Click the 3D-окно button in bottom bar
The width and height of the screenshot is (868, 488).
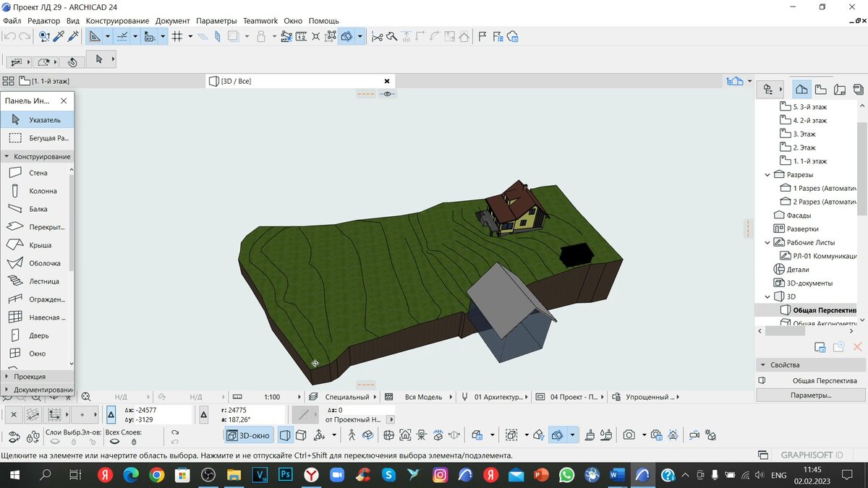tap(249, 435)
